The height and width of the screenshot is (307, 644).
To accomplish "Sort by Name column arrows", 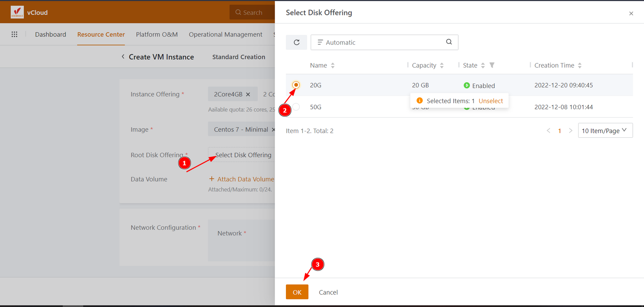I will coord(333,66).
